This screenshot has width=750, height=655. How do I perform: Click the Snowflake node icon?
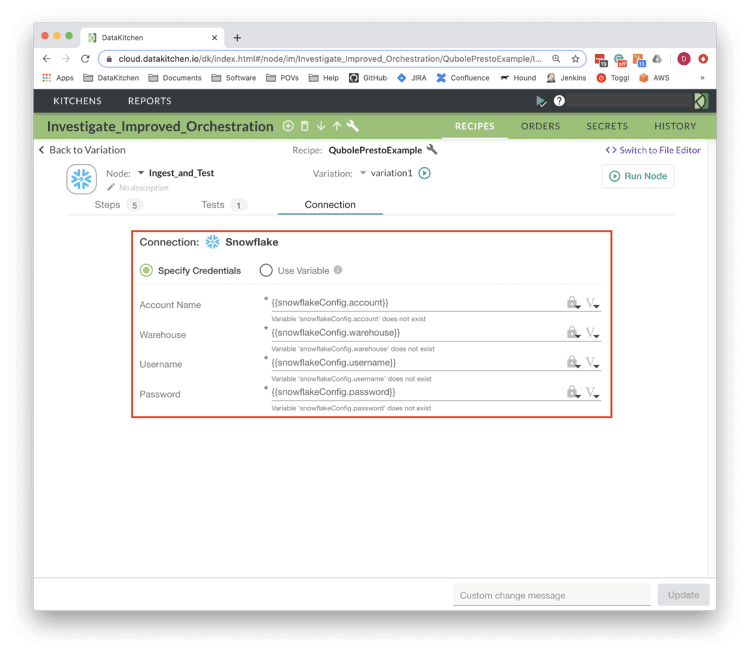tap(81, 178)
